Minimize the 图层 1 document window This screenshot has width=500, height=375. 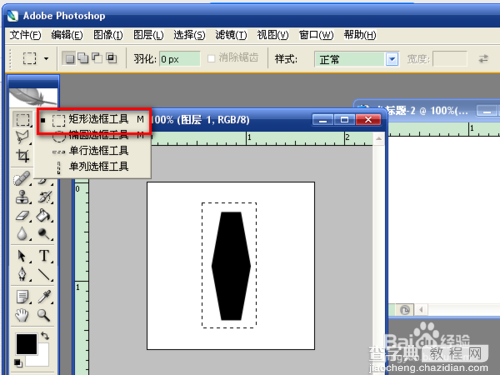click(323, 120)
